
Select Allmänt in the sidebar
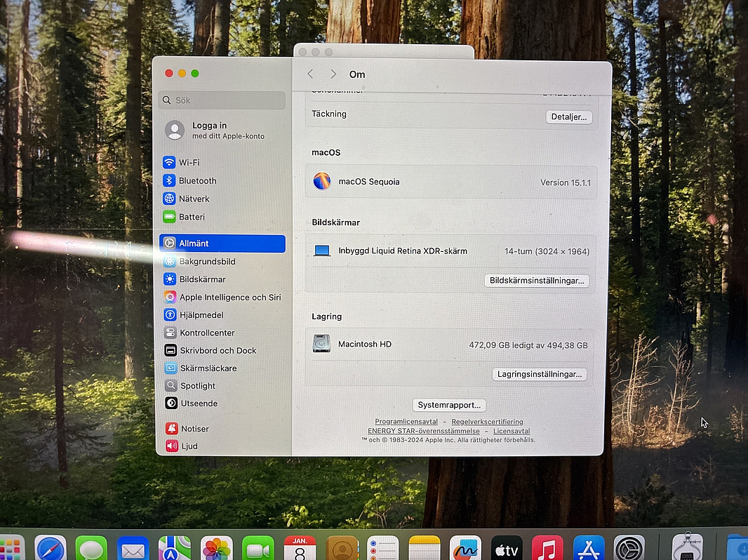[222, 244]
